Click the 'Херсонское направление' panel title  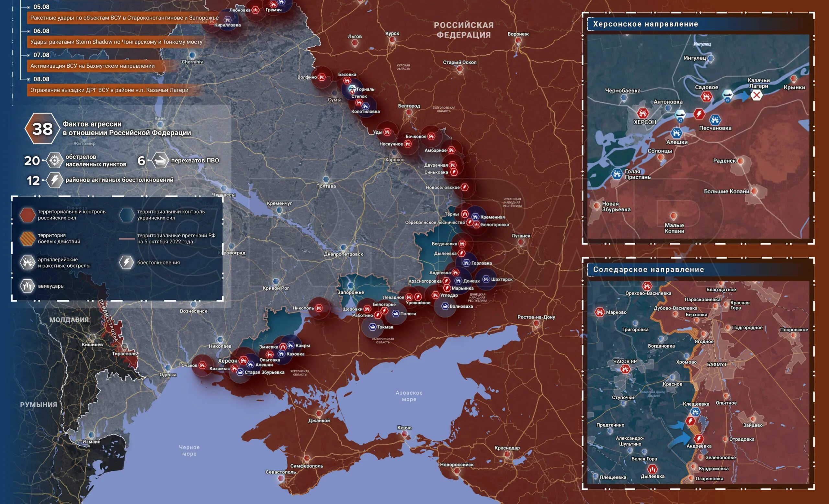click(645, 24)
